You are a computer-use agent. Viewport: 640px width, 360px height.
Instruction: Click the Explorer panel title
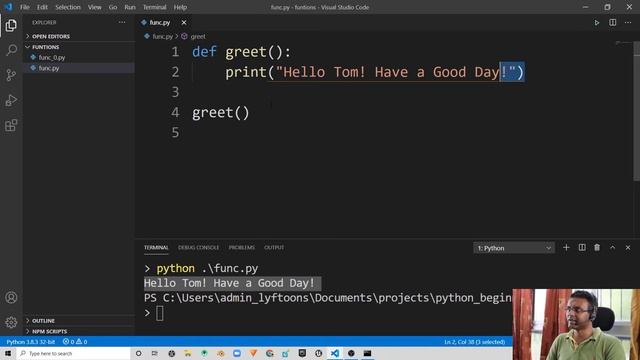coord(44,22)
